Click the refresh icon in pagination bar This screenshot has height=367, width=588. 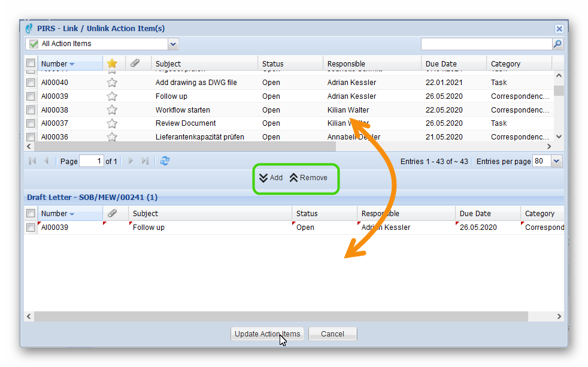tap(165, 161)
